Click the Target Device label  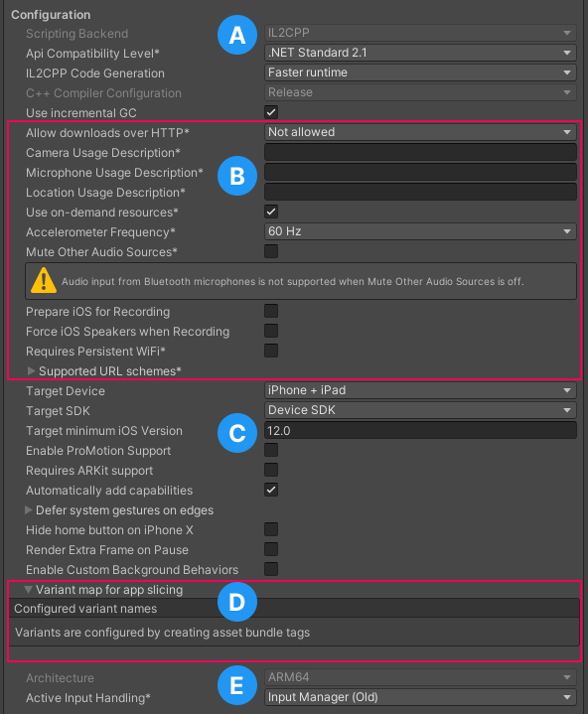pyautogui.click(x=66, y=391)
